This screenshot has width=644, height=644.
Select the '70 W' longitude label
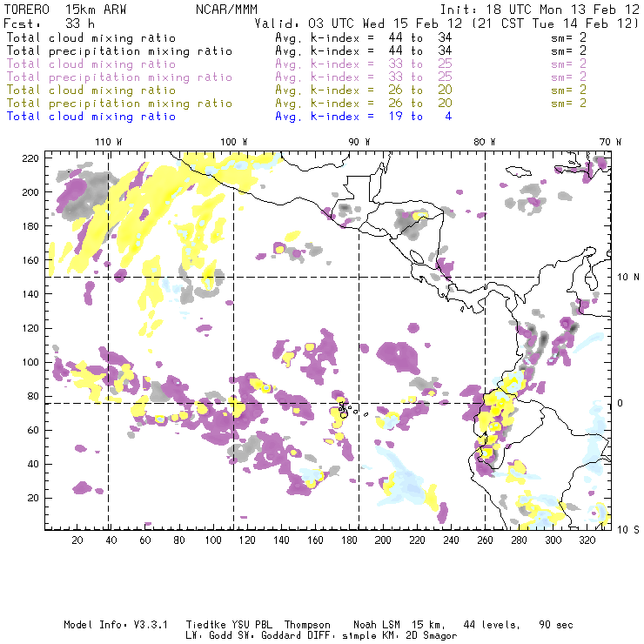610,142
